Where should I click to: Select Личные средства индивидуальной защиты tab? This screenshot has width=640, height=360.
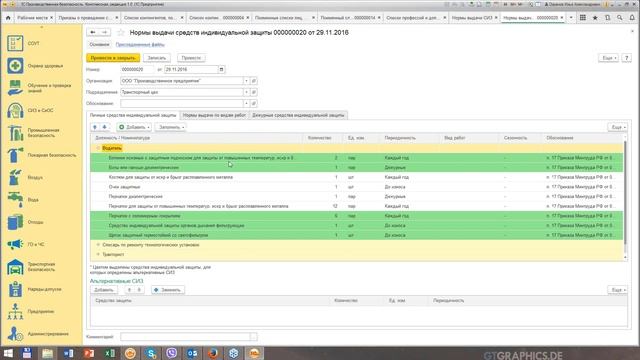(133, 115)
